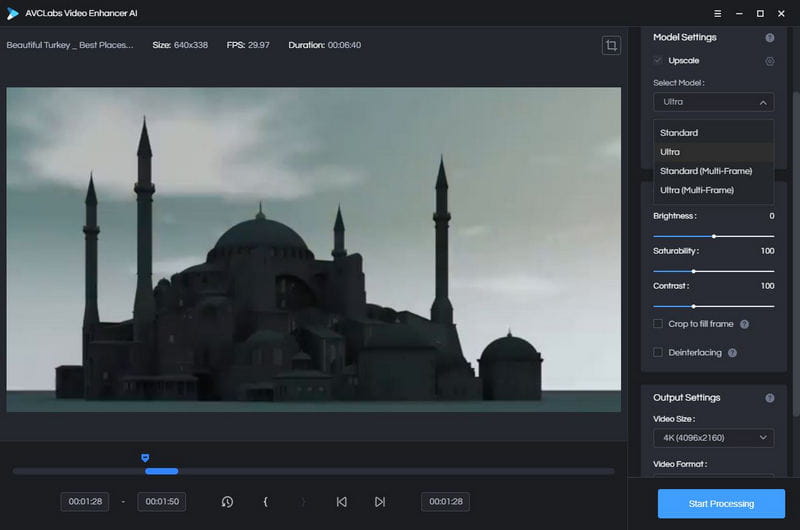Click help icon next to Deinterlacing
The image size is (800, 530).
tap(732, 352)
